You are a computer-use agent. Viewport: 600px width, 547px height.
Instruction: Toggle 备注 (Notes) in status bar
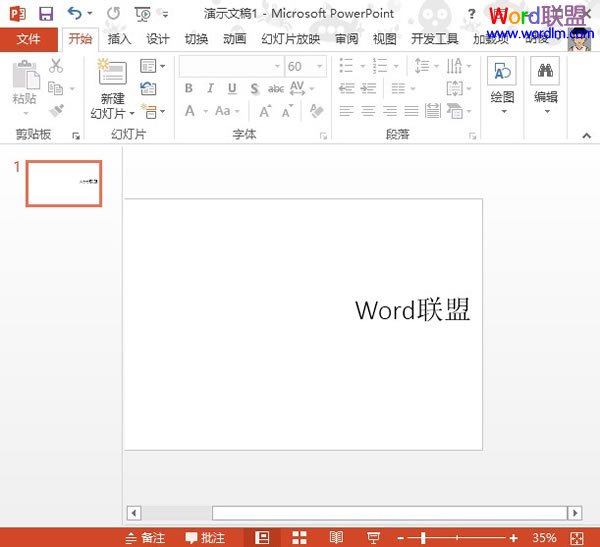(x=145, y=538)
